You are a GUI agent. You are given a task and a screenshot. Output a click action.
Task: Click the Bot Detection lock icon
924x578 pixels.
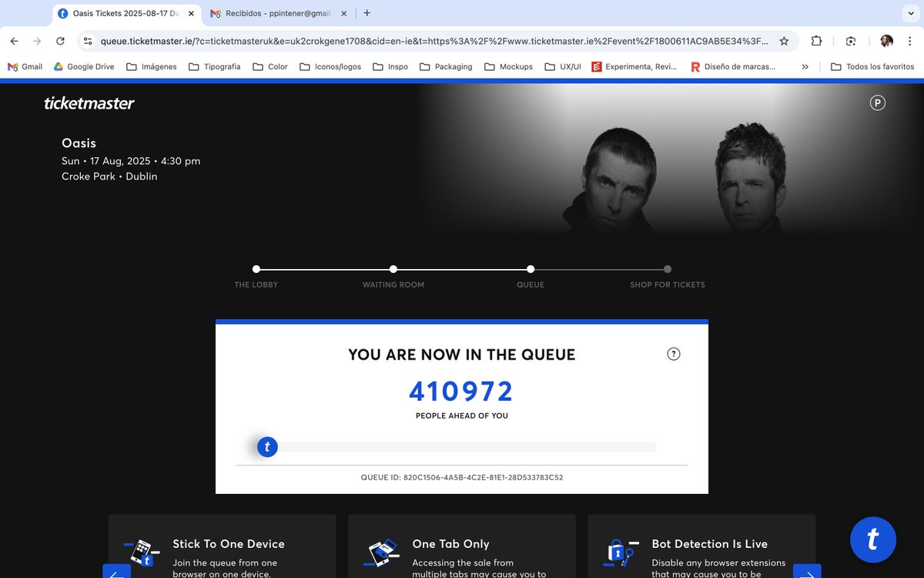point(621,552)
